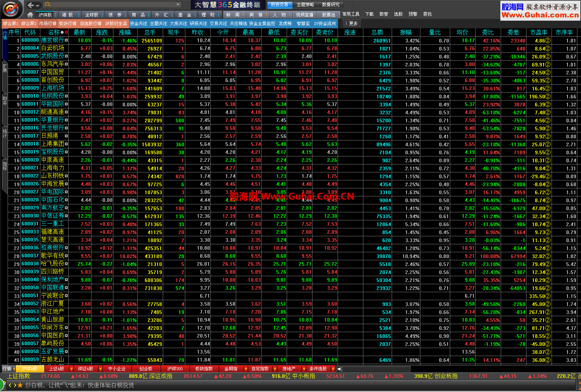
Task: Click the tab scroll-left arrow
Action: coord(339,369)
